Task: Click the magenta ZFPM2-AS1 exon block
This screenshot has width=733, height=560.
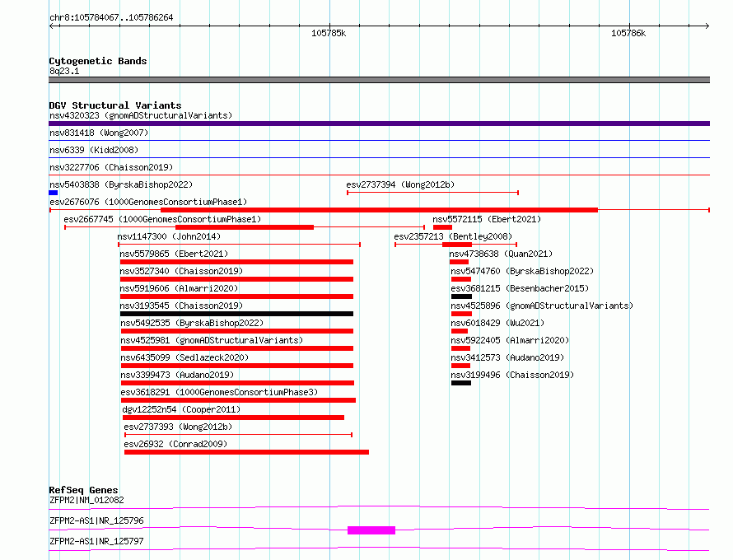Action: pyautogui.click(x=371, y=530)
